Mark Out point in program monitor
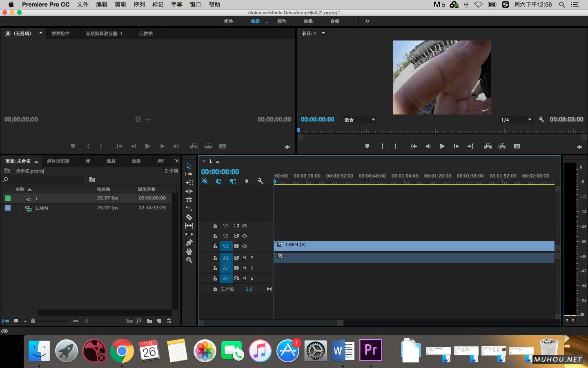The image size is (588, 368). click(395, 146)
